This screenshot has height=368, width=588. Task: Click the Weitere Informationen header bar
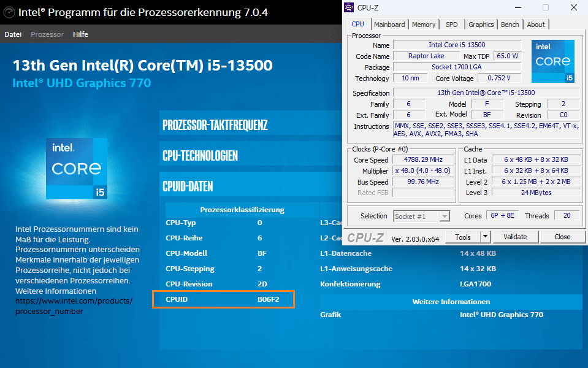coord(451,302)
